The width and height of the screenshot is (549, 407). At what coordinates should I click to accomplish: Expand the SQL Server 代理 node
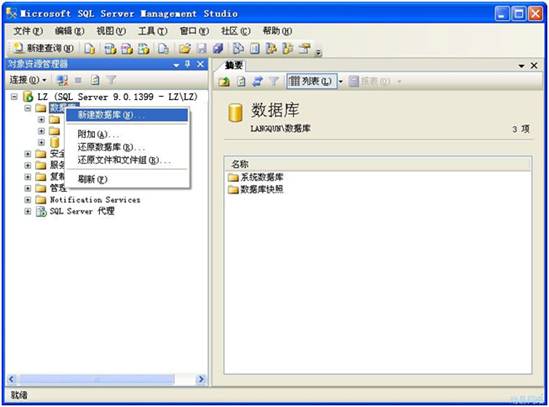28,212
